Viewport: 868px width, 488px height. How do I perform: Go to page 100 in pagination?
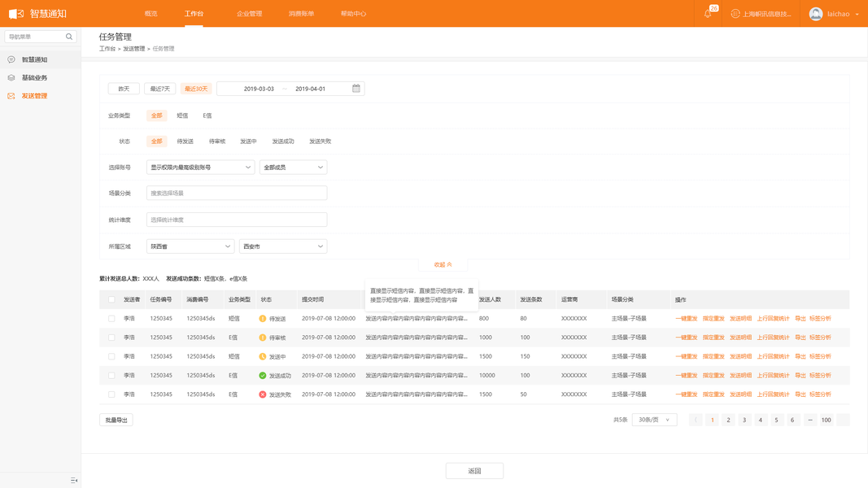tap(826, 420)
